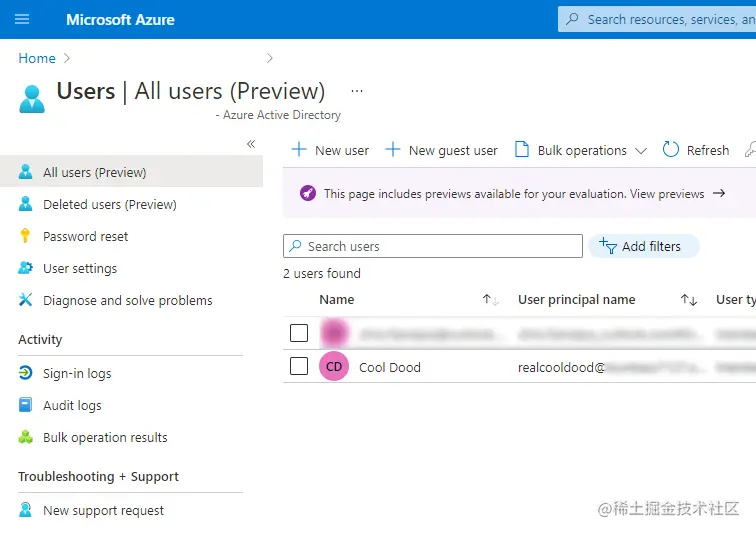Click the Password reset key icon
This screenshot has height=534, width=756.
[x=25, y=236]
